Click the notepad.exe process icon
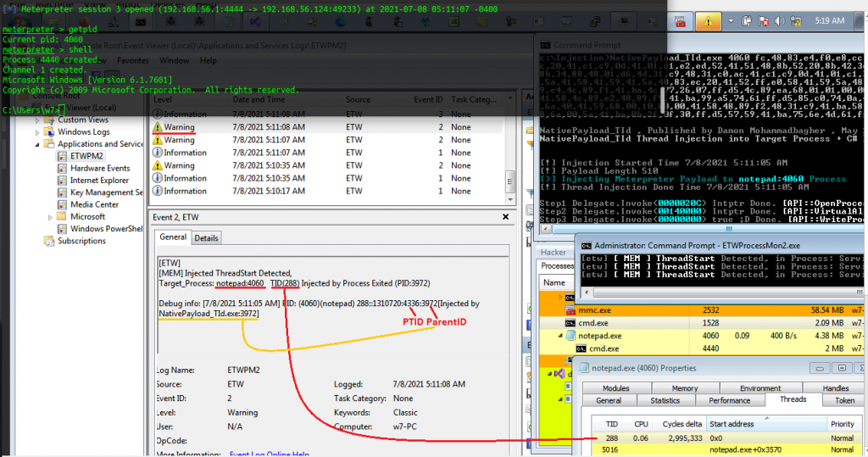Image resolution: width=868 pixels, height=457 pixels. pos(569,334)
